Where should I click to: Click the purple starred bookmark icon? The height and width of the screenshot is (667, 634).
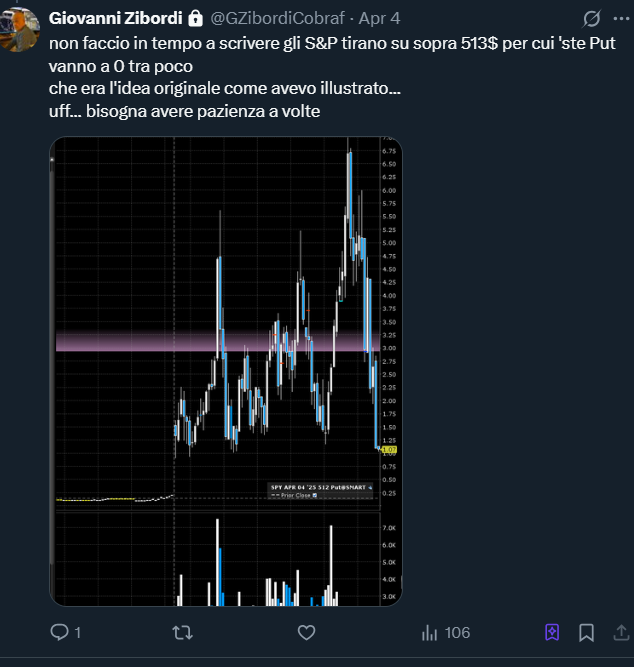coord(551,632)
